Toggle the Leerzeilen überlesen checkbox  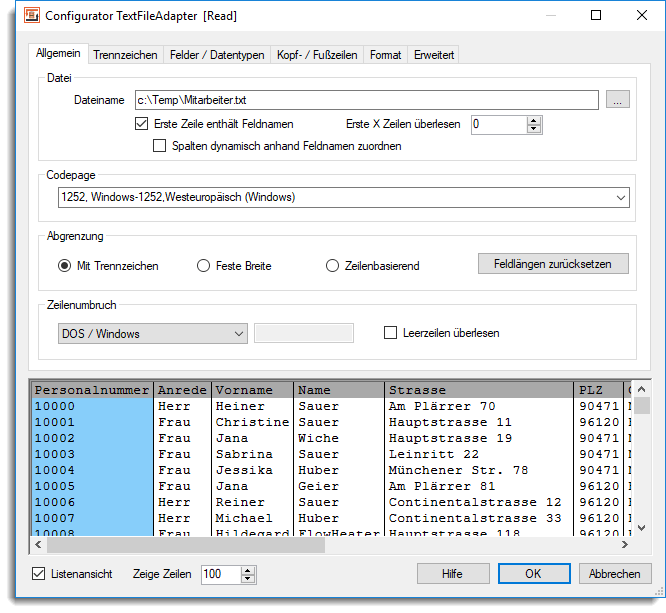391,333
